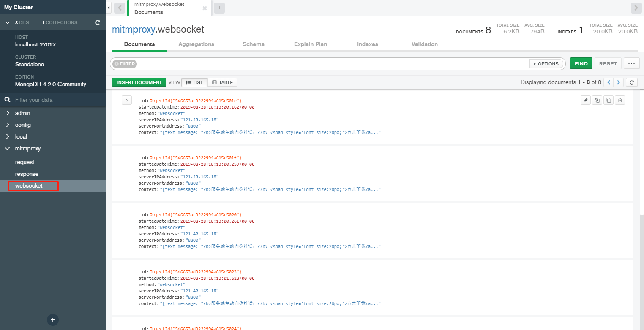Image resolution: width=644 pixels, height=330 pixels.
Task: Click the Standalone cluster value
Action: tap(30, 65)
